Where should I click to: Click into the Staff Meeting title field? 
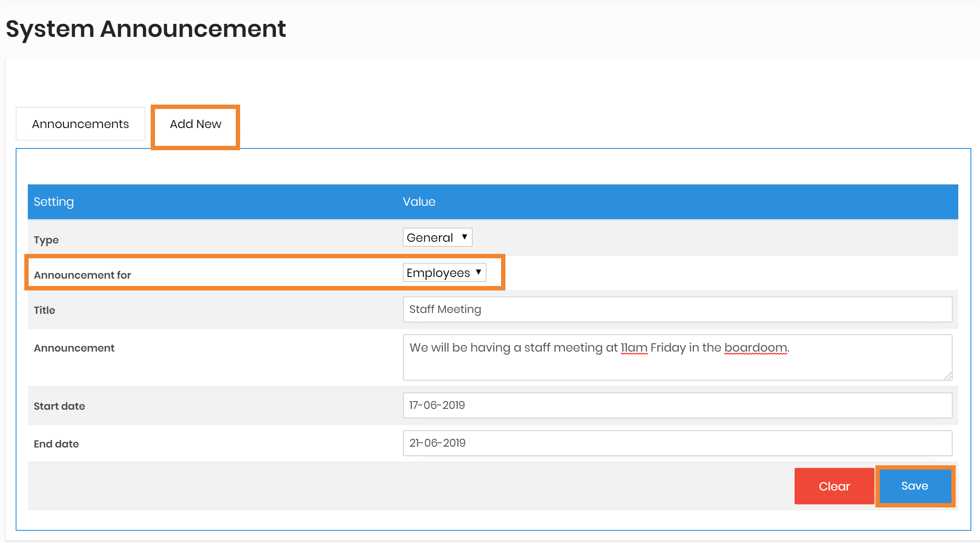coord(677,309)
